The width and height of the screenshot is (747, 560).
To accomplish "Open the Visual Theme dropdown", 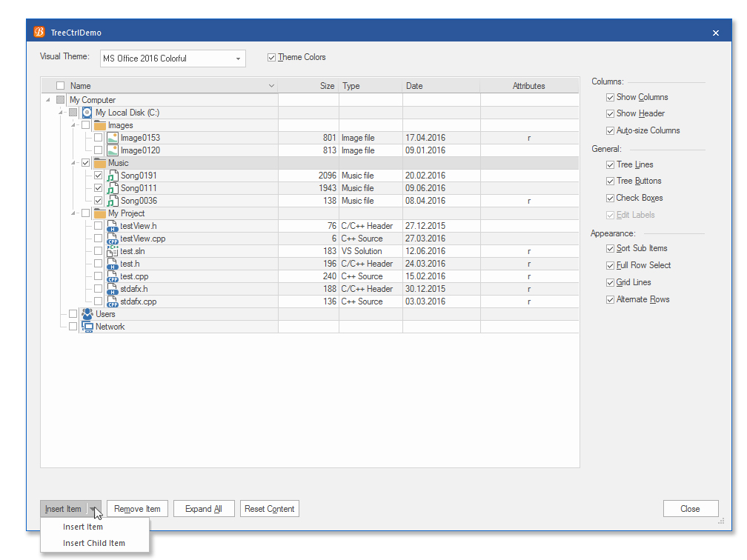I will [237, 59].
